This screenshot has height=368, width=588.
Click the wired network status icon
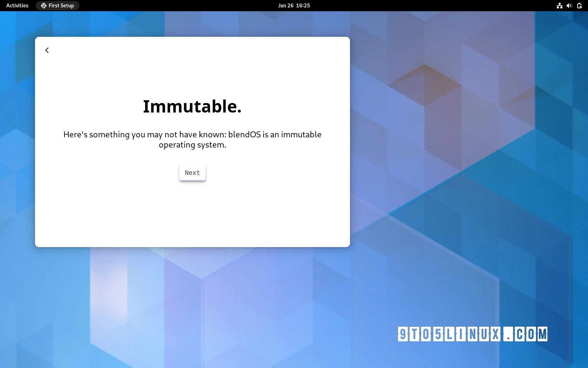click(560, 6)
